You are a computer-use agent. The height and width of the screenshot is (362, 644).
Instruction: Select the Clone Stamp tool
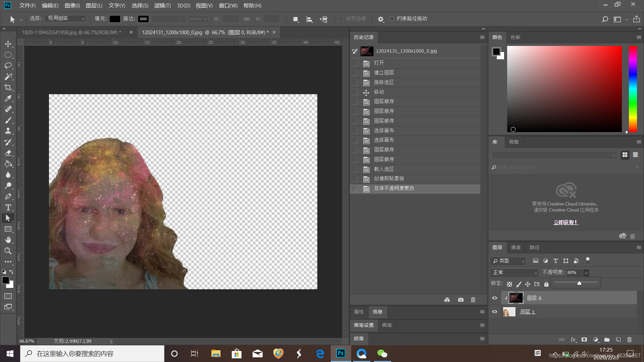pyautogui.click(x=8, y=131)
